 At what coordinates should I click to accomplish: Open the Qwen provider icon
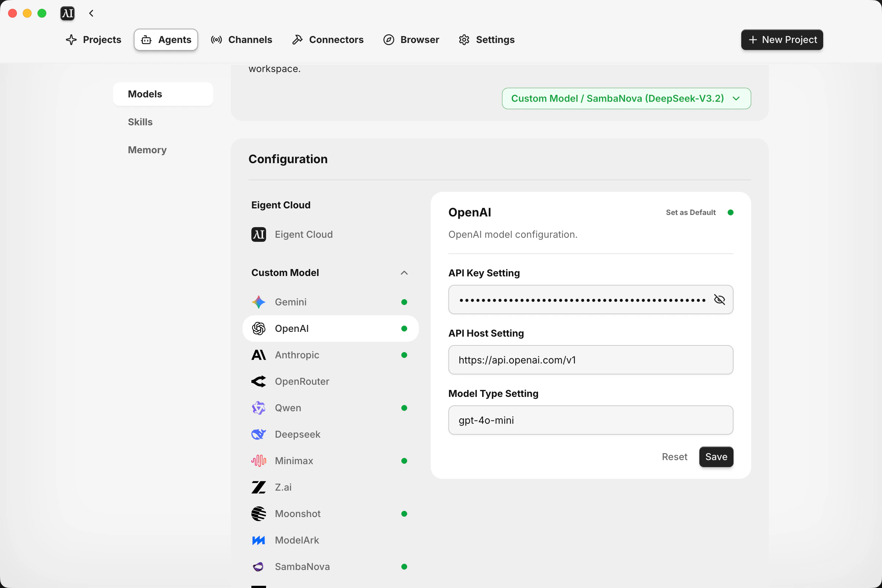coord(258,408)
